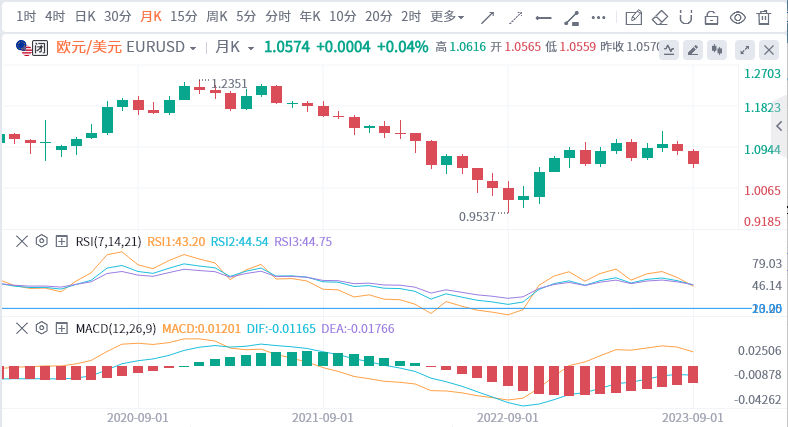
Task: Click the RSI(7,14,21) indicator label
Action: coord(109,242)
